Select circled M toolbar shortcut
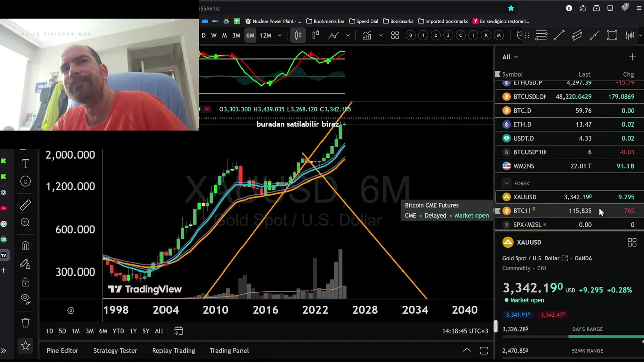Screen dimensions: 644x362 (x=499, y=35)
